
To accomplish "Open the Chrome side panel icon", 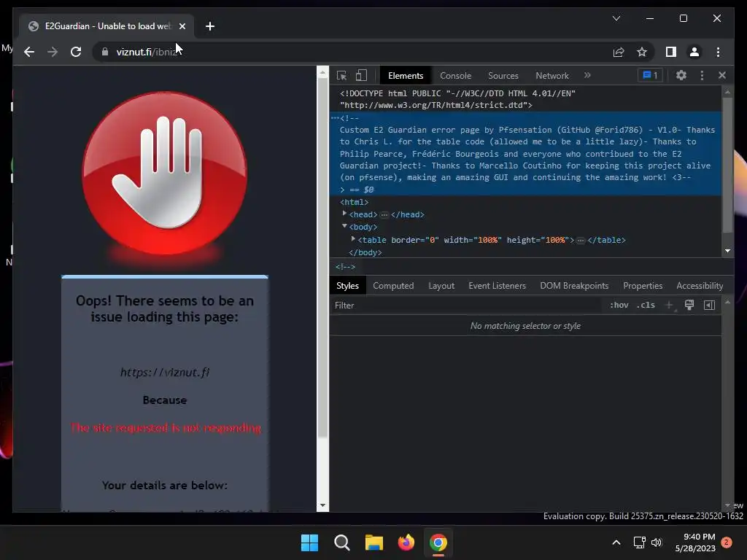I will [671, 52].
